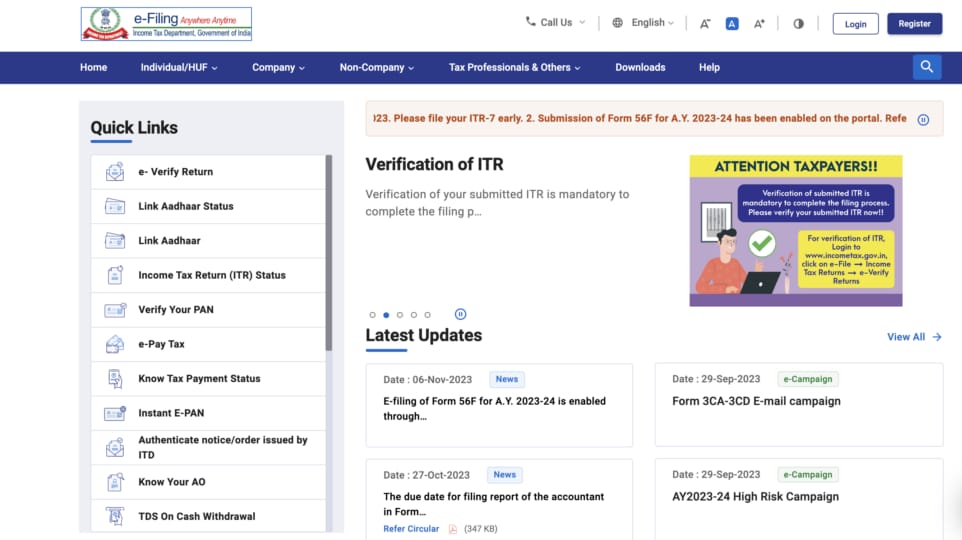Click the PDF icon next to Refer Circular

[453, 529]
